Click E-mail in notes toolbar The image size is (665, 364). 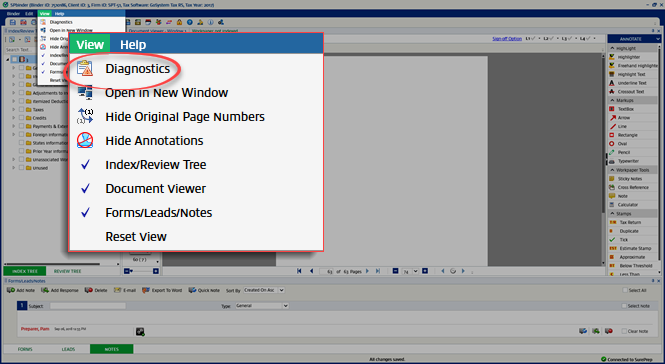pyautogui.click(x=125, y=290)
